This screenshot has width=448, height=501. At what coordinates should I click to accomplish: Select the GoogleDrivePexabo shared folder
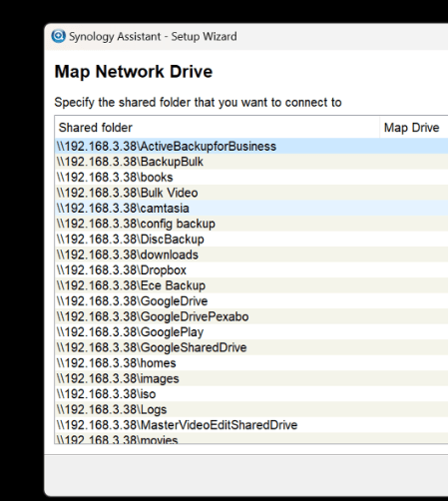[251, 316]
